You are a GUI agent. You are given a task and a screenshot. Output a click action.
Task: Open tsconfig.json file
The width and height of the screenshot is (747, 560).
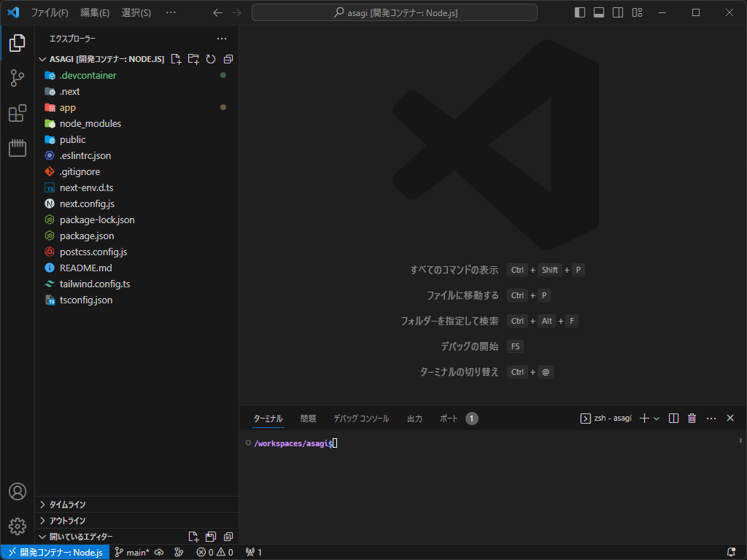pyautogui.click(x=136, y=300)
